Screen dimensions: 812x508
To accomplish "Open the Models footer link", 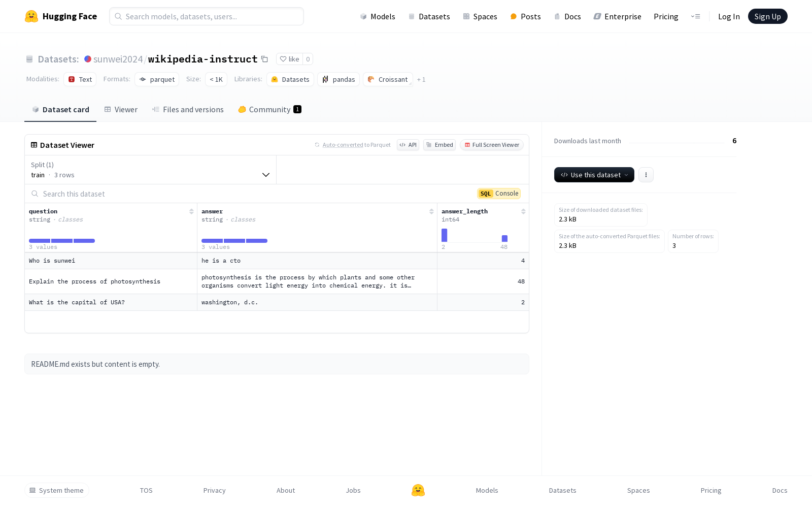I will click(487, 490).
